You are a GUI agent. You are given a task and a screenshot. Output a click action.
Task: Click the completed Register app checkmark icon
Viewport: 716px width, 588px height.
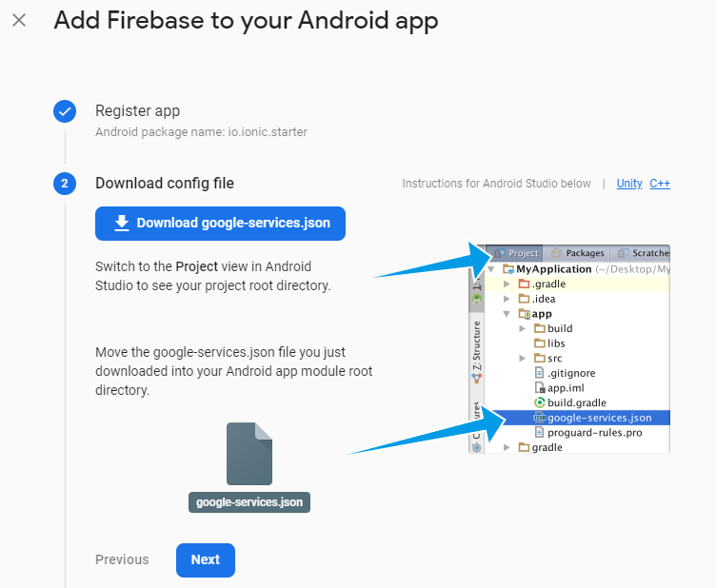pos(65,111)
